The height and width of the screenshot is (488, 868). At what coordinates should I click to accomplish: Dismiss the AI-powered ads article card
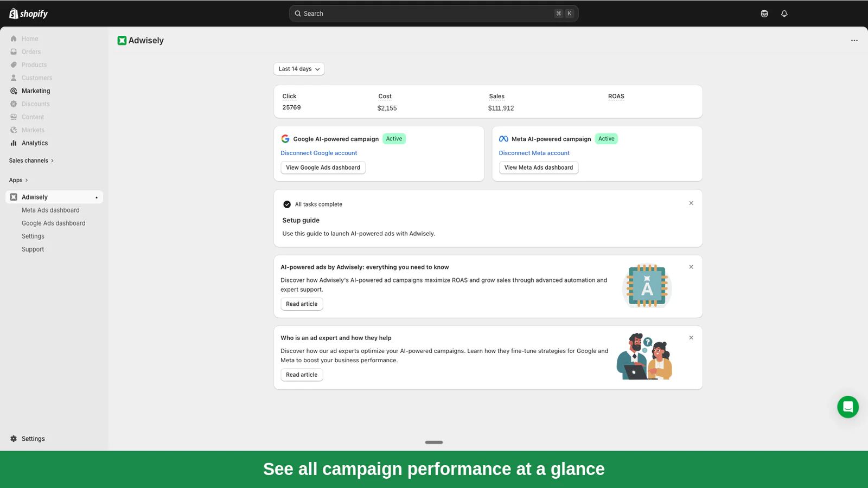pos(691,267)
